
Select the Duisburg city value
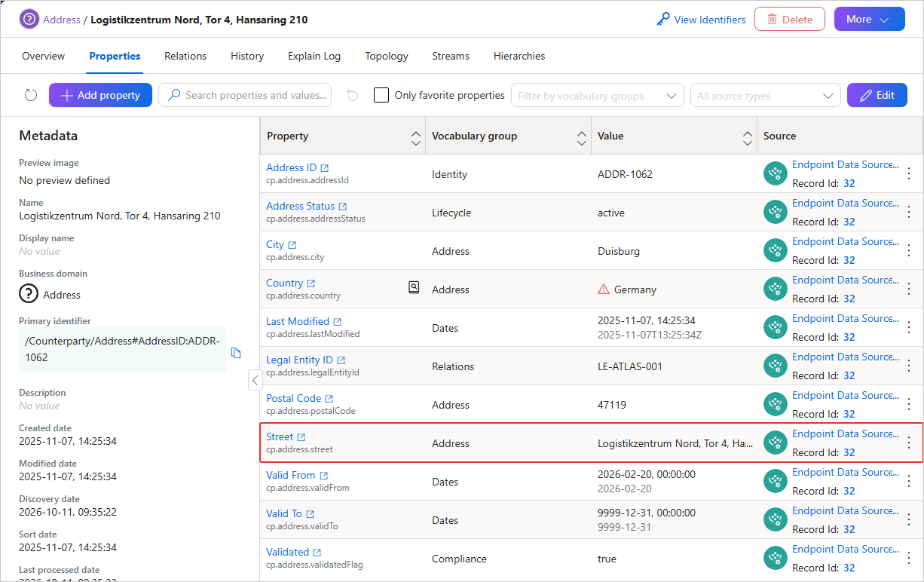tap(618, 251)
